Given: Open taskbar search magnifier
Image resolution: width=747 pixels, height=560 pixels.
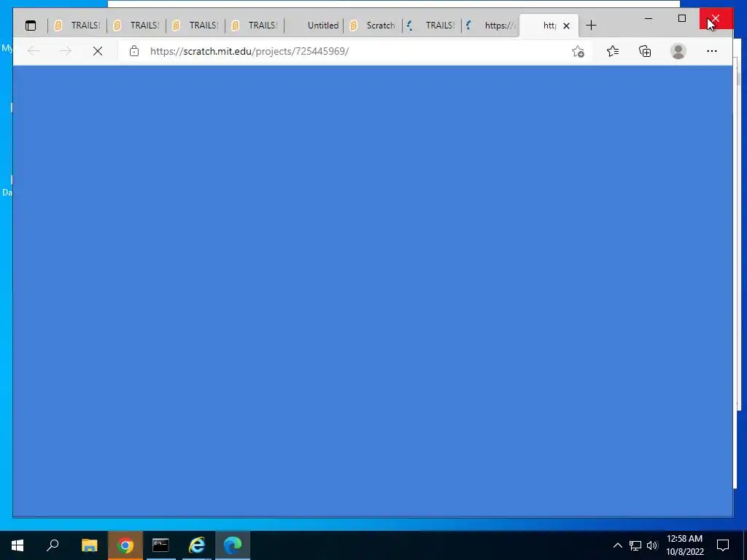Looking at the screenshot, I should (53, 545).
